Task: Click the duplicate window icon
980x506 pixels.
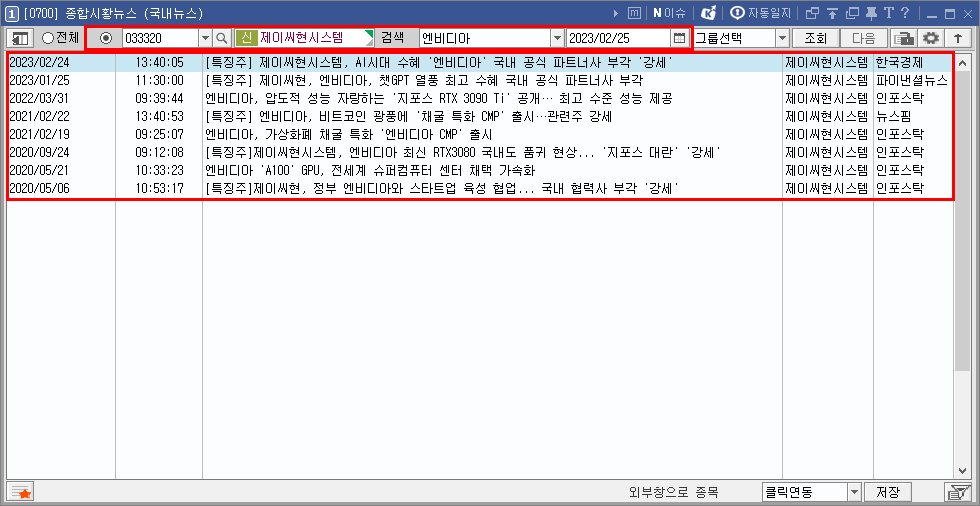Action: (852, 13)
